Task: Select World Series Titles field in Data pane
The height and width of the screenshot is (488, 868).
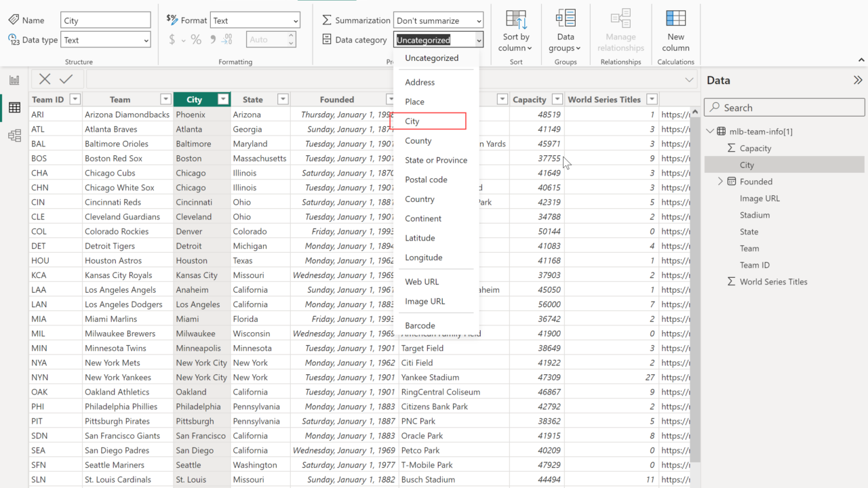Action: (773, 282)
